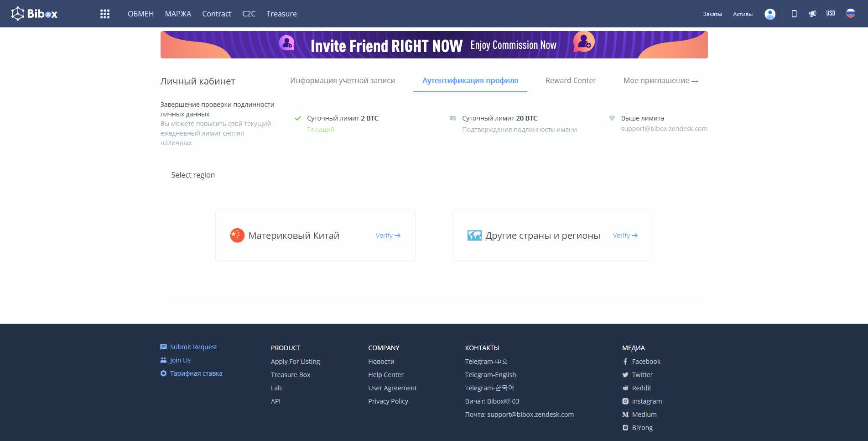Open the Contract menu item

217,14
